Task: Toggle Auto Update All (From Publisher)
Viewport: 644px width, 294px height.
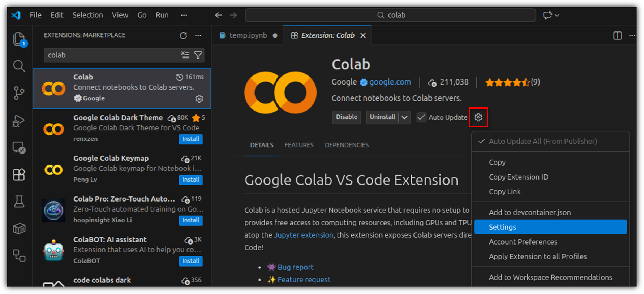Action: tap(550, 141)
